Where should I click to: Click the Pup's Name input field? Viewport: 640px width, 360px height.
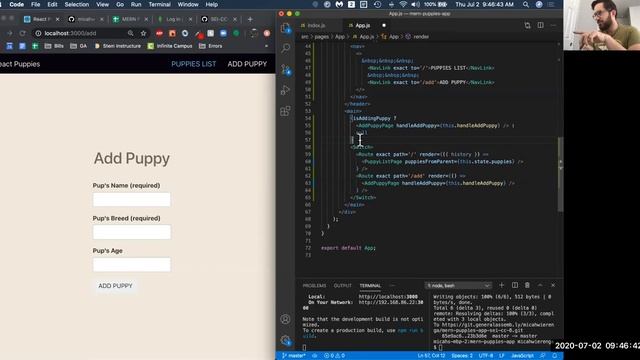pyautogui.click(x=132, y=200)
